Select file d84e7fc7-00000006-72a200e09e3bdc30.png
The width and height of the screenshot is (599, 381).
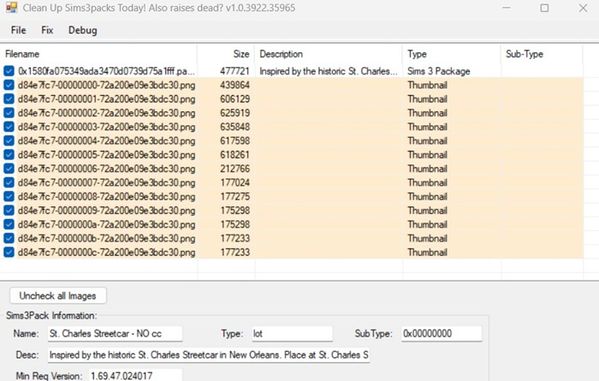[107, 169]
